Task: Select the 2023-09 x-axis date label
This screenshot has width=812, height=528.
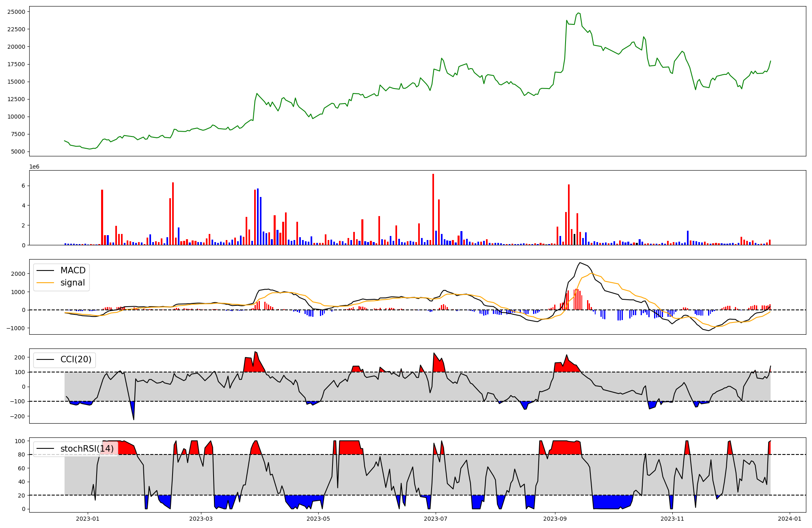Action: (555, 519)
